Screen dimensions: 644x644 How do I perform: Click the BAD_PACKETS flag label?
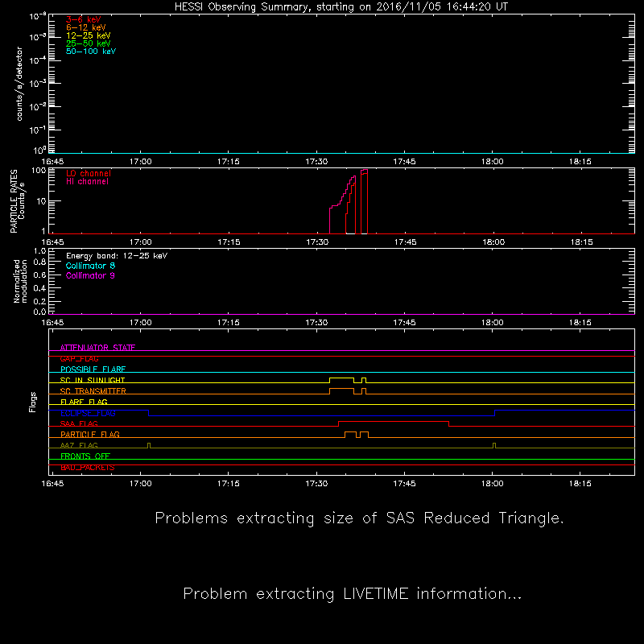tap(88, 468)
